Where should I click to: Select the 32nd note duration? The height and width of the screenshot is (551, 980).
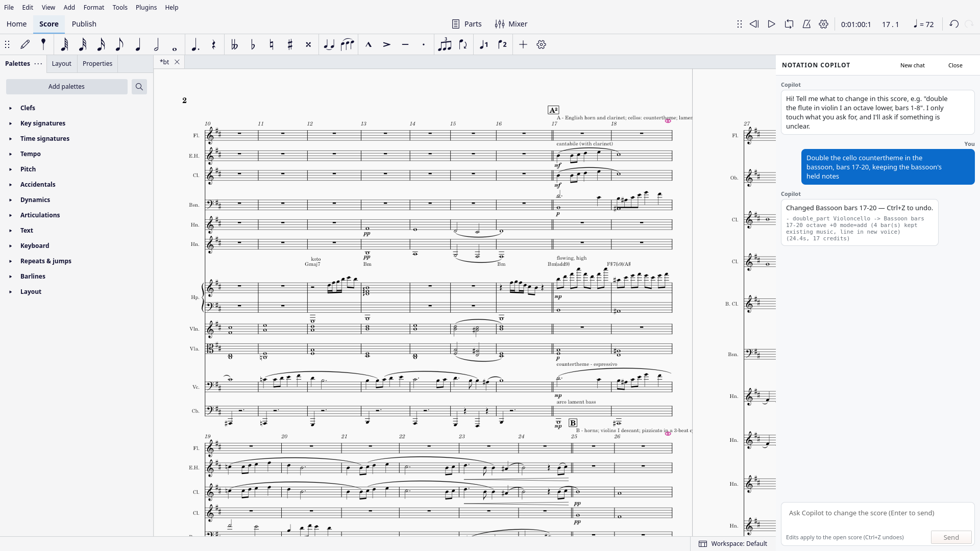click(83, 45)
